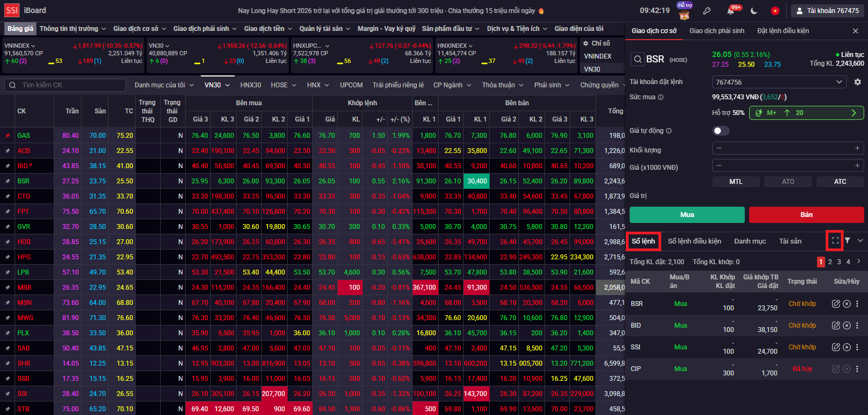The image size is (868, 415).
Task: Click the info icon next to Giá tự động
Action: point(669,131)
